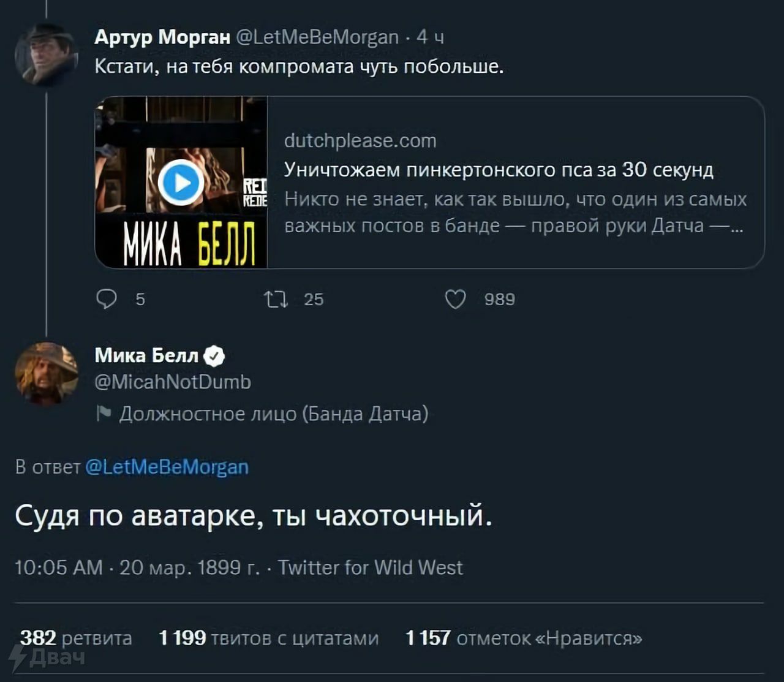This screenshot has width=784, height=682.
Task: Click the Артур Морган display name
Action: 162,37
